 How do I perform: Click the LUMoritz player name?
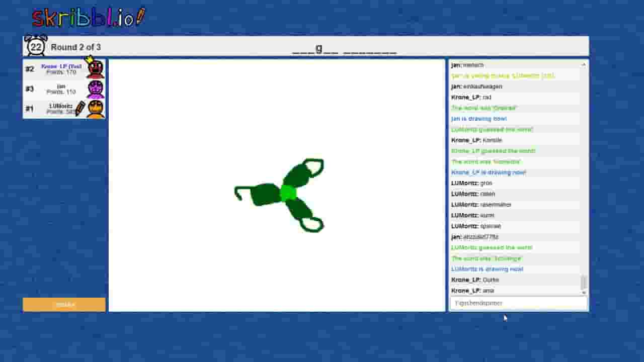click(61, 106)
